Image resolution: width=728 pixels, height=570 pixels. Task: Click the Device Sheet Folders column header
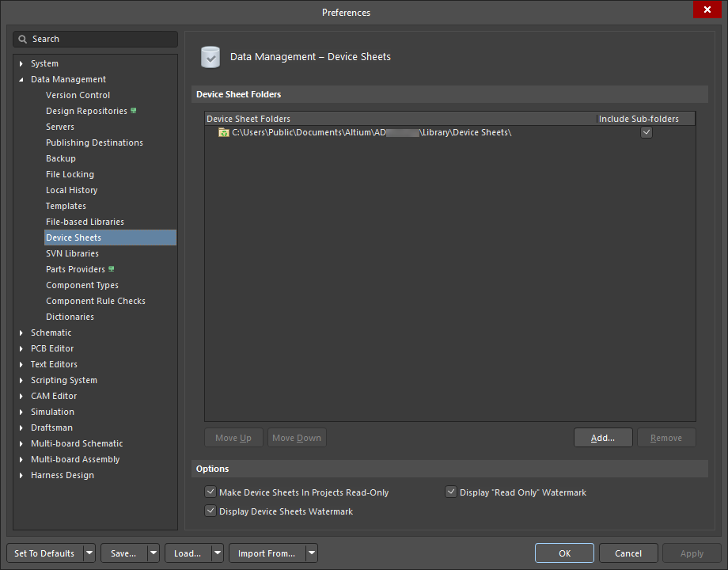click(400, 119)
